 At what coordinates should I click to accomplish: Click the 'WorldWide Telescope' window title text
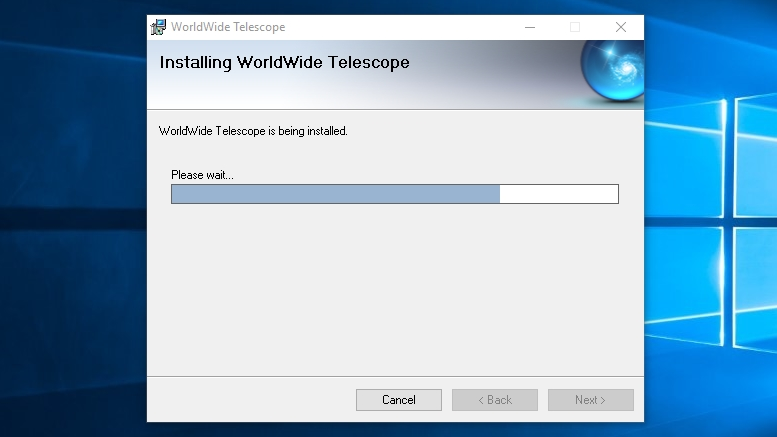click(228, 27)
